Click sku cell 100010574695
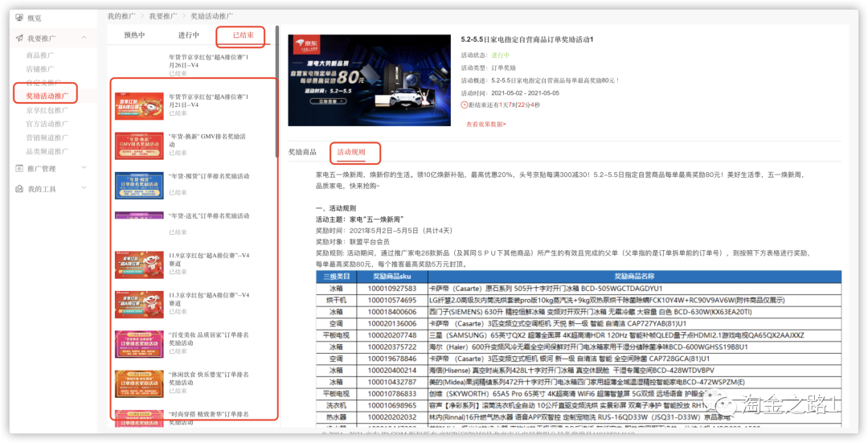 point(392,300)
